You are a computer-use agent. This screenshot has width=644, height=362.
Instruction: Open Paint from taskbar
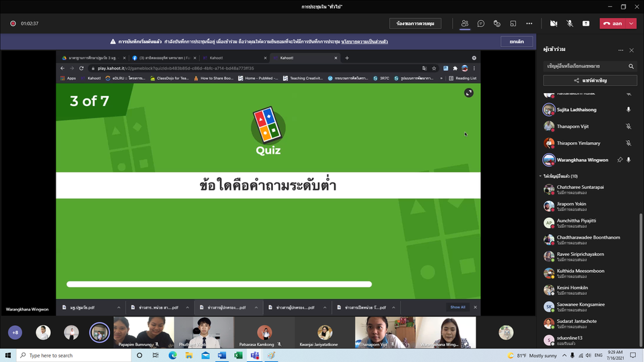tap(271, 355)
